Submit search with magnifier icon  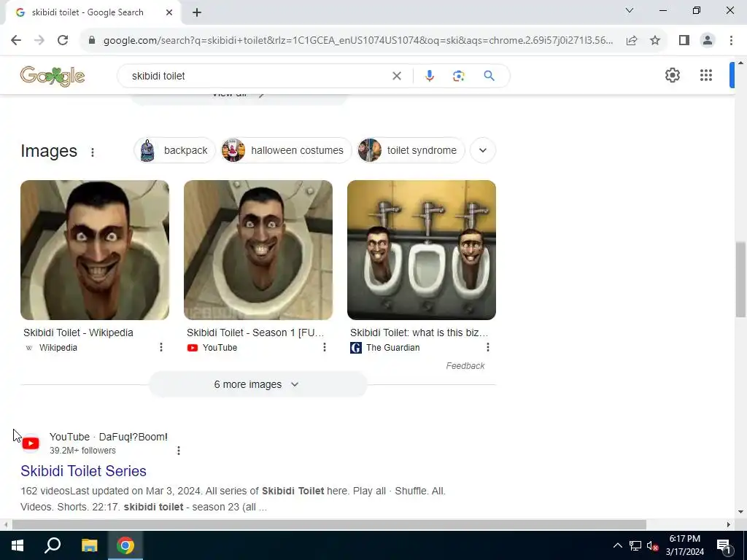coord(489,76)
